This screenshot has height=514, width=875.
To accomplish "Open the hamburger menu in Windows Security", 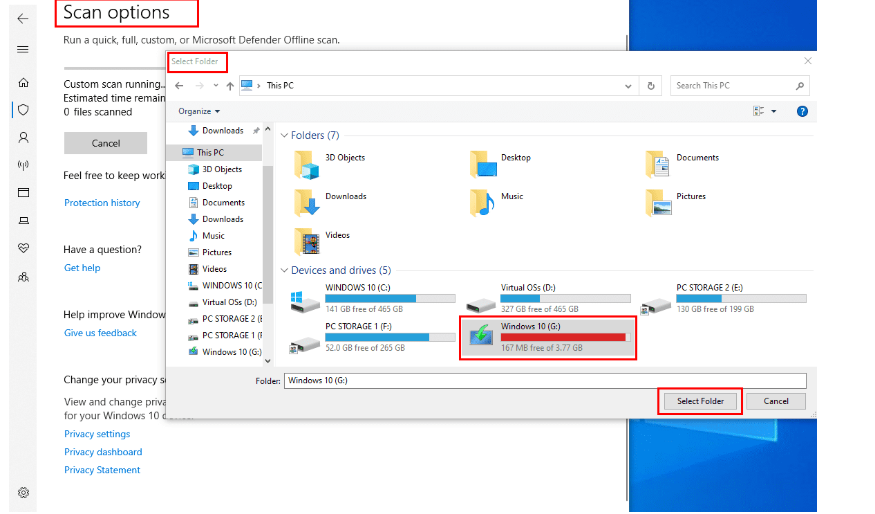I will [23, 49].
